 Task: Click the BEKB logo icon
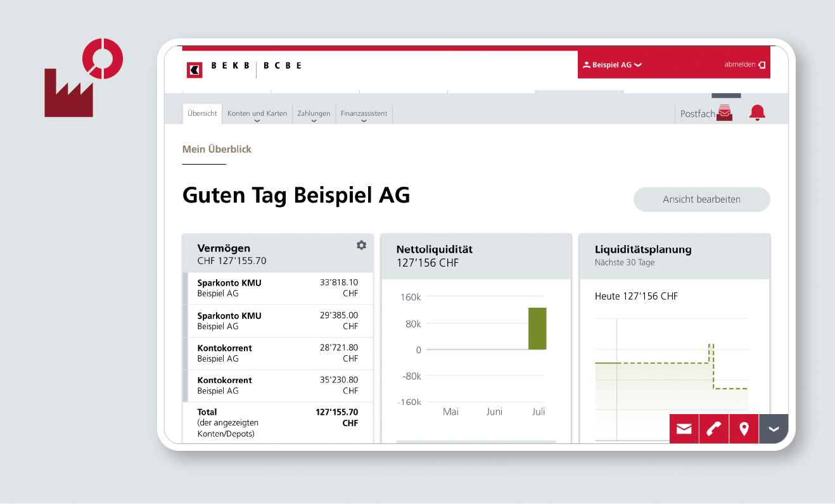pyautogui.click(x=194, y=70)
